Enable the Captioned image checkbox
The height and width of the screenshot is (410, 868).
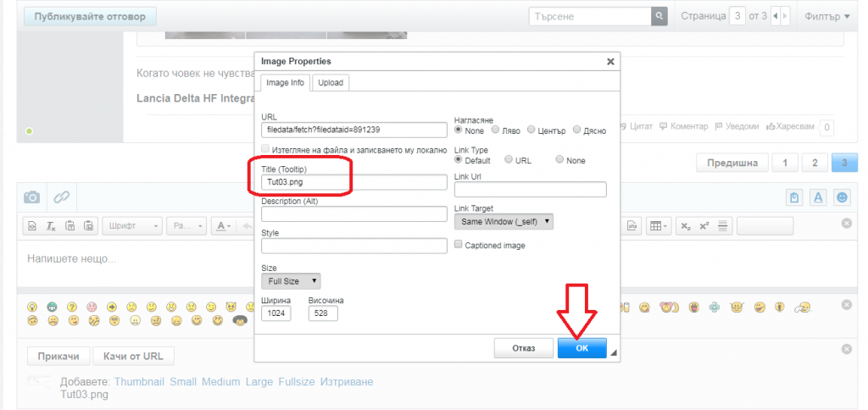click(459, 245)
